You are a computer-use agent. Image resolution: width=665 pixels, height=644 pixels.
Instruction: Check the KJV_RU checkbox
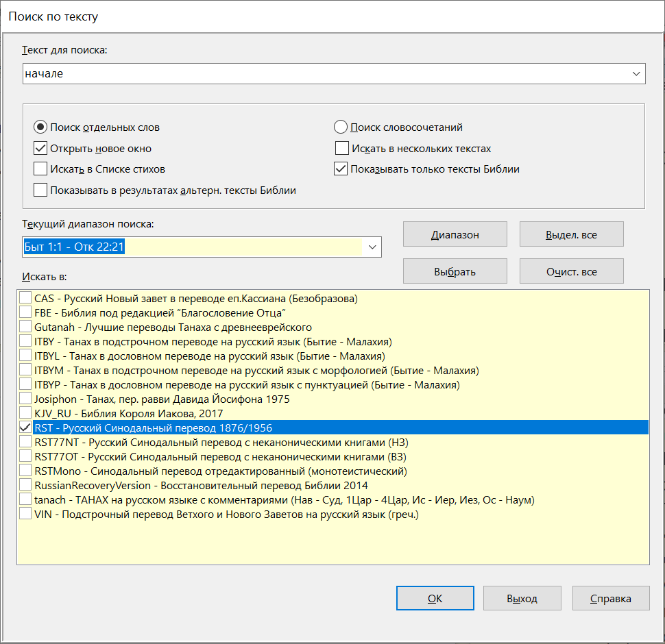click(25, 413)
